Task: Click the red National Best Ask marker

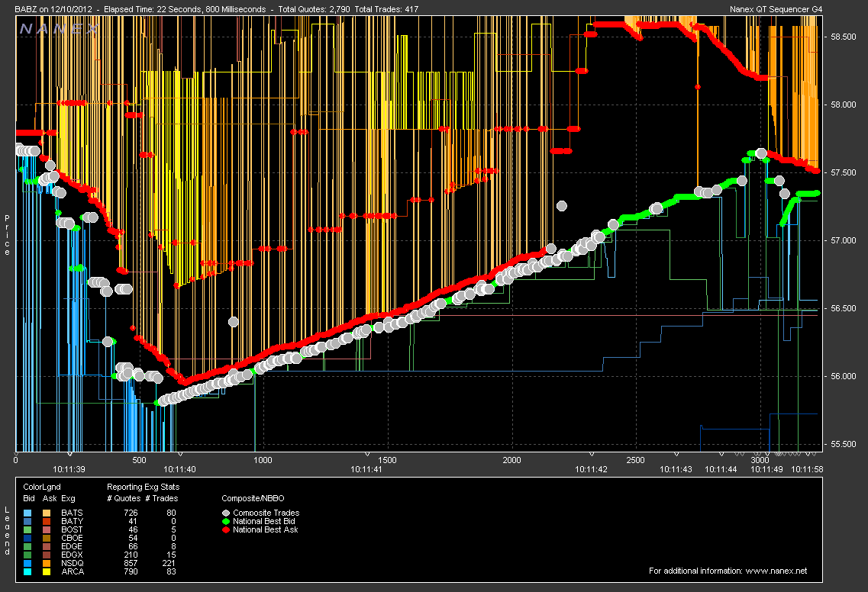Action: [x=226, y=529]
